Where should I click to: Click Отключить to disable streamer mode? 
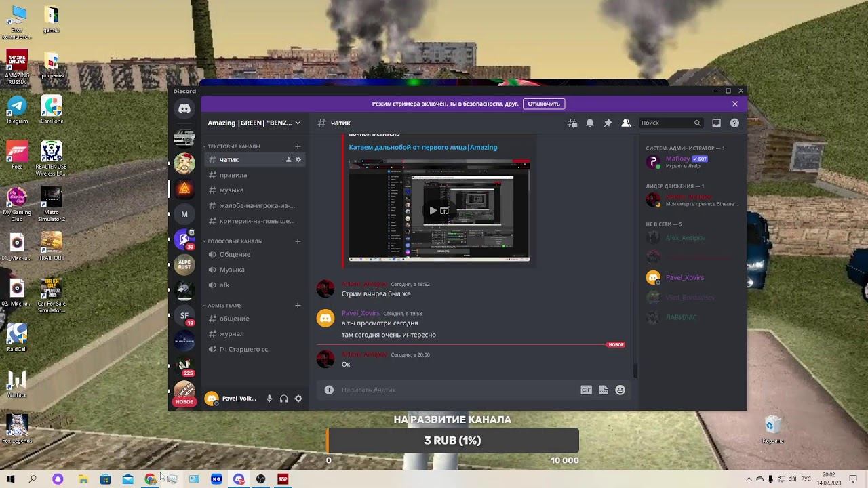point(544,104)
